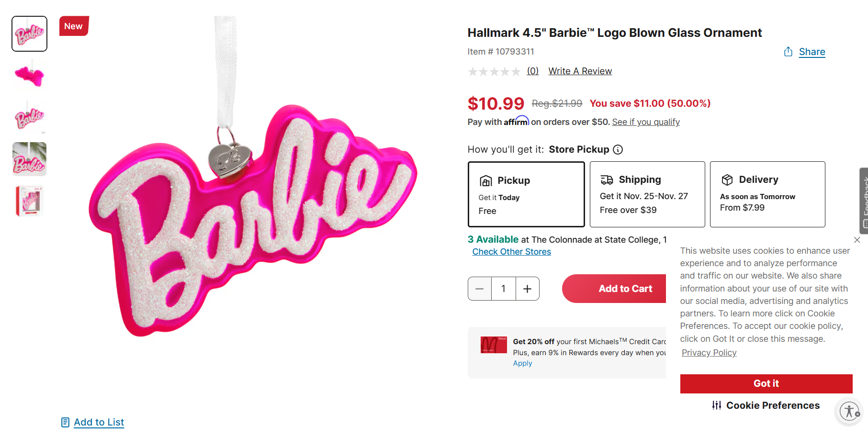This screenshot has height=437, width=868.
Task: Select the Pickup fulfillment option
Action: 526,194
